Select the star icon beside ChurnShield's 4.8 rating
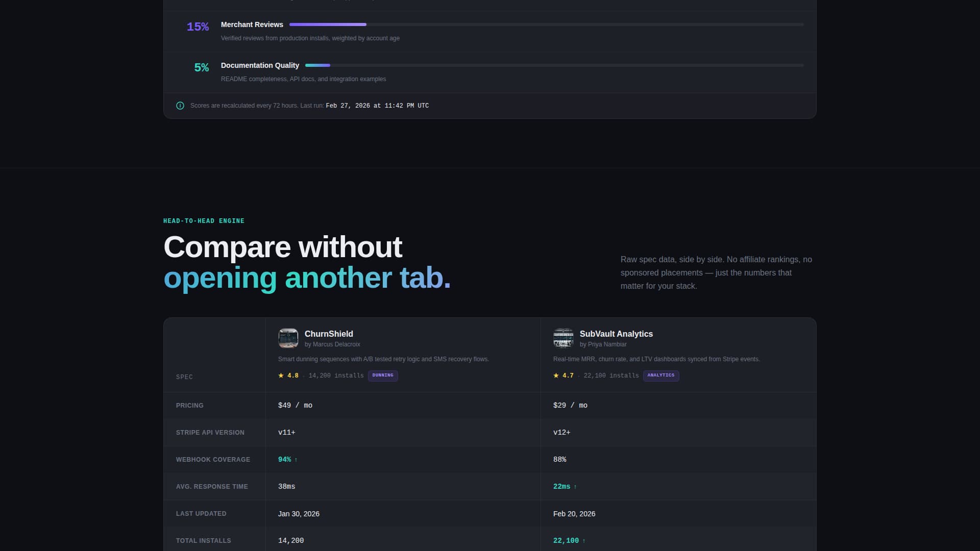This screenshot has width=980, height=551. pyautogui.click(x=281, y=375)
